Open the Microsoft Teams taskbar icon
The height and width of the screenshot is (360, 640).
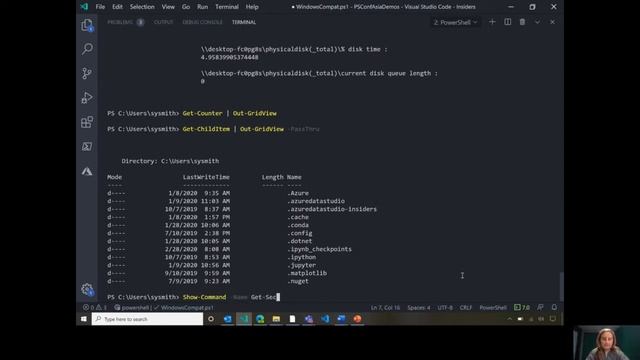click(309, 319)
